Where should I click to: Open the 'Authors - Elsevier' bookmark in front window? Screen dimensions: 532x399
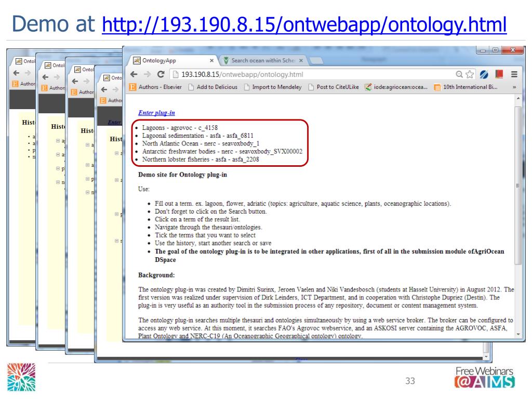[x=156, y=87]
